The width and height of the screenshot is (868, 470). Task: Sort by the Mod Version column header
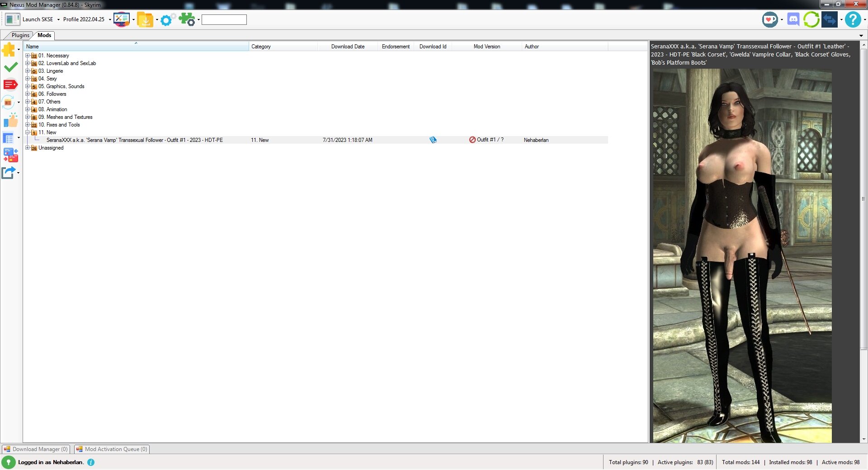tap(486, 47)
